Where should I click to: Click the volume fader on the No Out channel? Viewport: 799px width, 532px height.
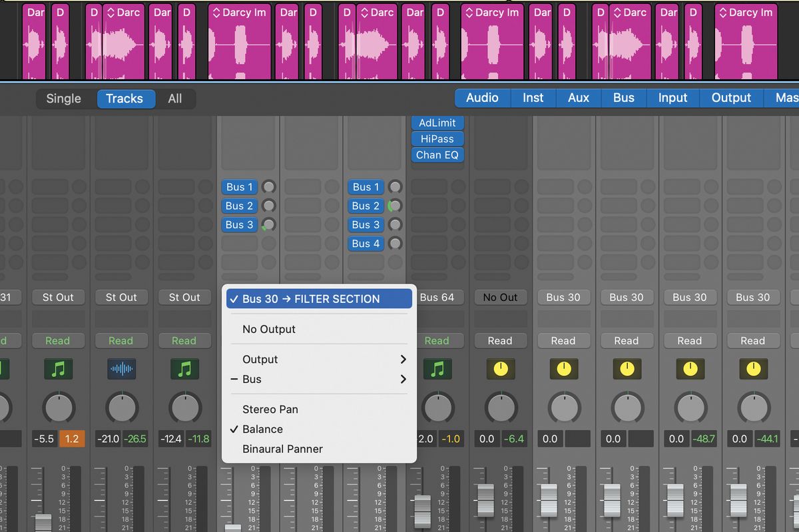[485, 501]
